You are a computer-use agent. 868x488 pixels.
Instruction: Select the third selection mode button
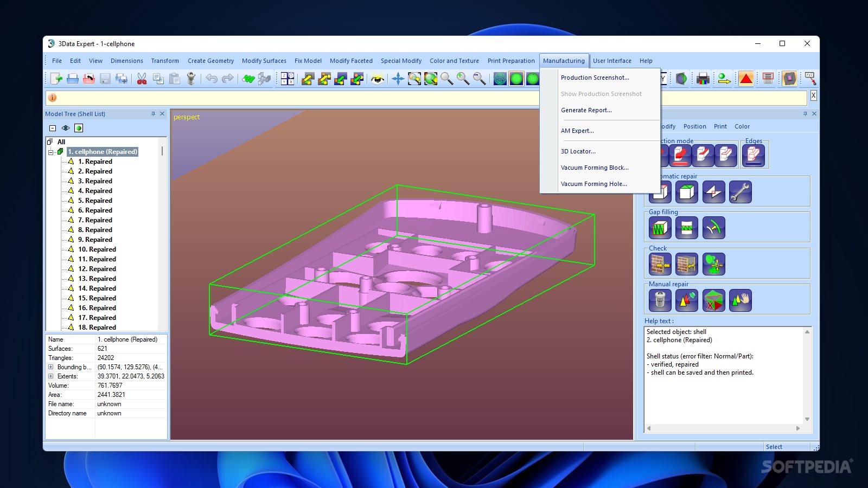tap(703, 156)
